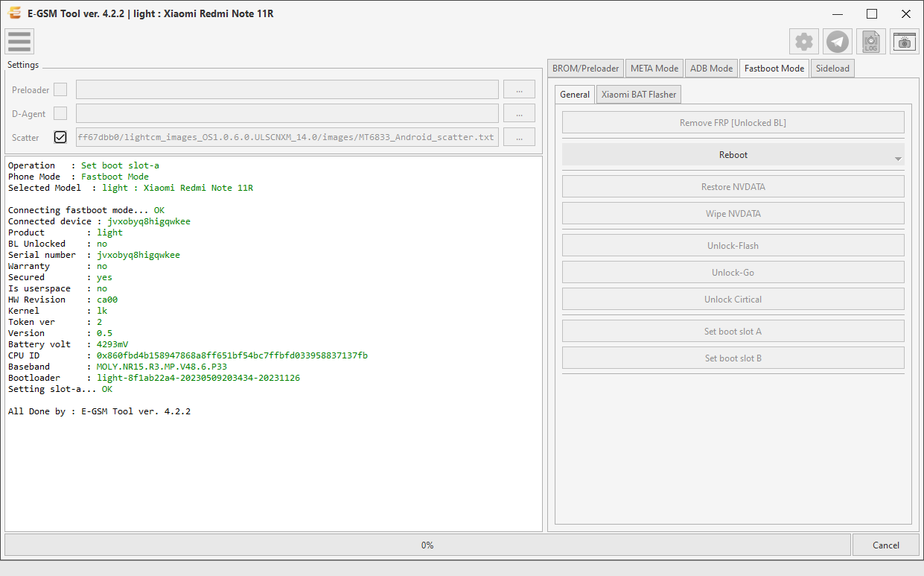Viewport: 924px width, 576px height.
Task: Open the LOG file icon
Action: pos(871,42)
